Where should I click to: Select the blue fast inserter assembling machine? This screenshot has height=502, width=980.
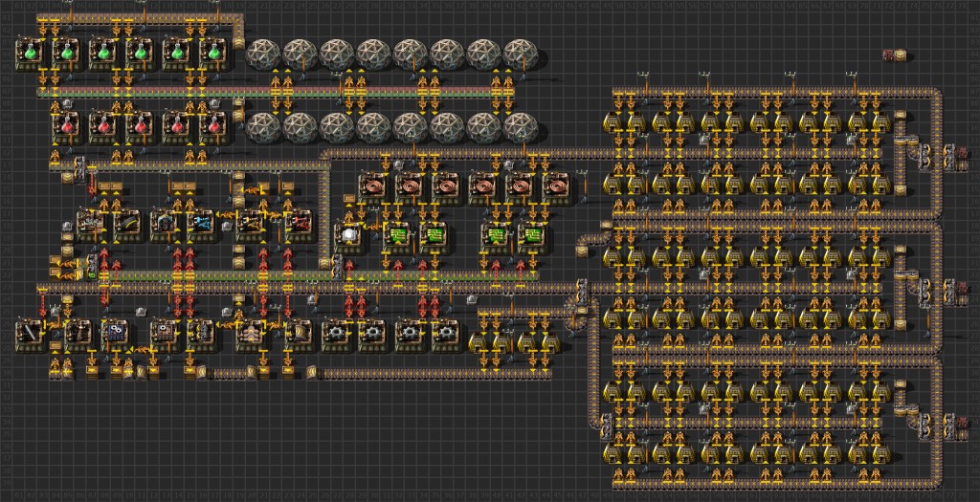point(202,225)
